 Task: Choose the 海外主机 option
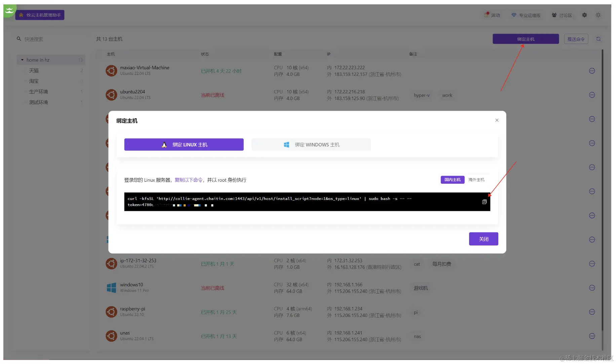point(476,180)
